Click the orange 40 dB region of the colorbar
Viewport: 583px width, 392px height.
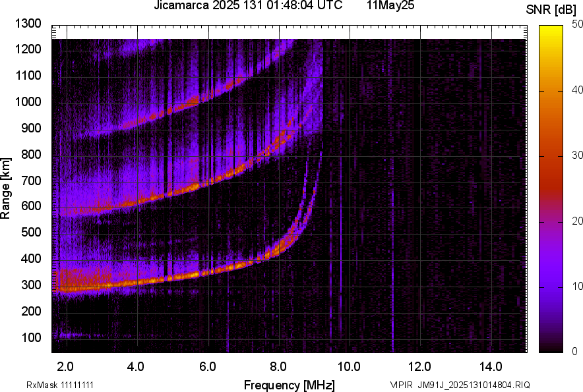pos(551,91)
